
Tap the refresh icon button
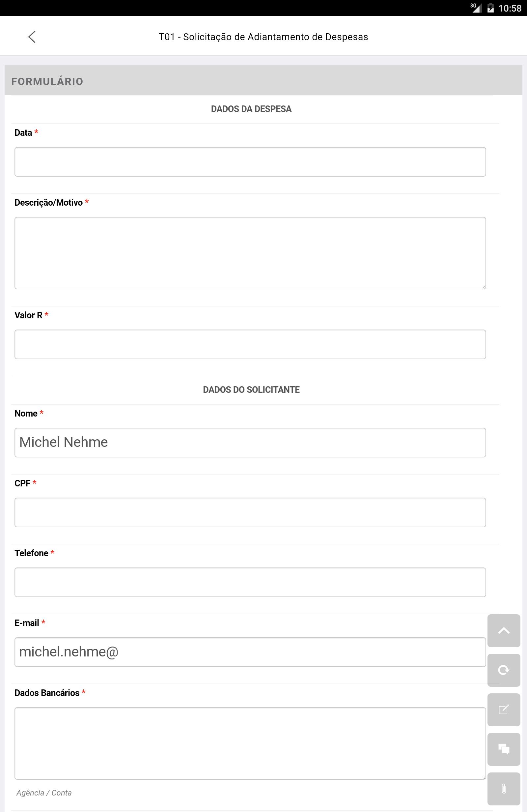click(x=504, y=670)
